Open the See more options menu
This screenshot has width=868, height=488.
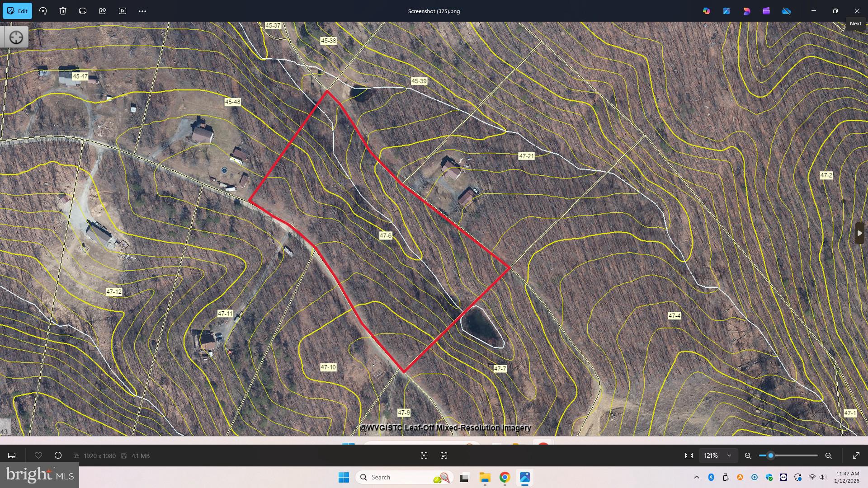(142, 11)
